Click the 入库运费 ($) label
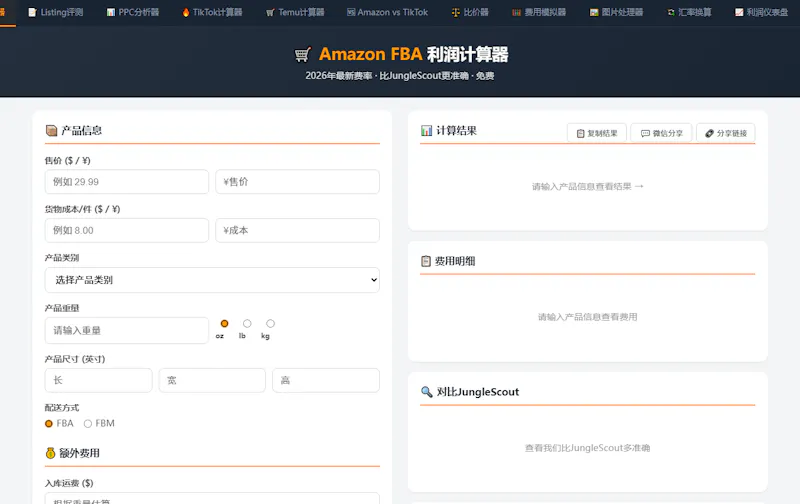Viewport: 800px width, 504px height. pos(69,483)
